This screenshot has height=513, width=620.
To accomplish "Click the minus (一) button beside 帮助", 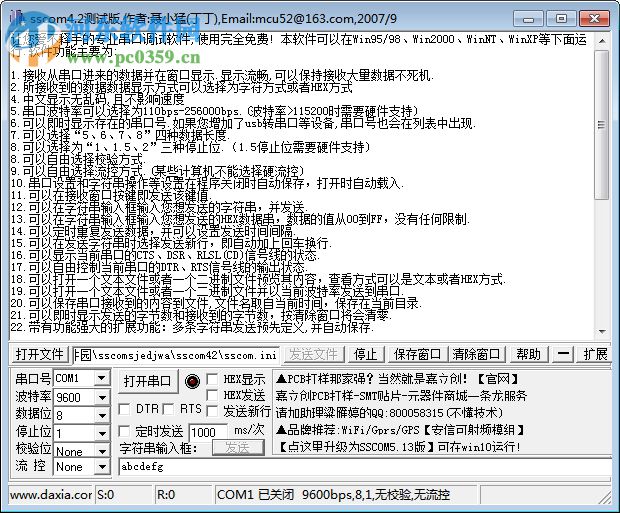I will click(563, 354).
